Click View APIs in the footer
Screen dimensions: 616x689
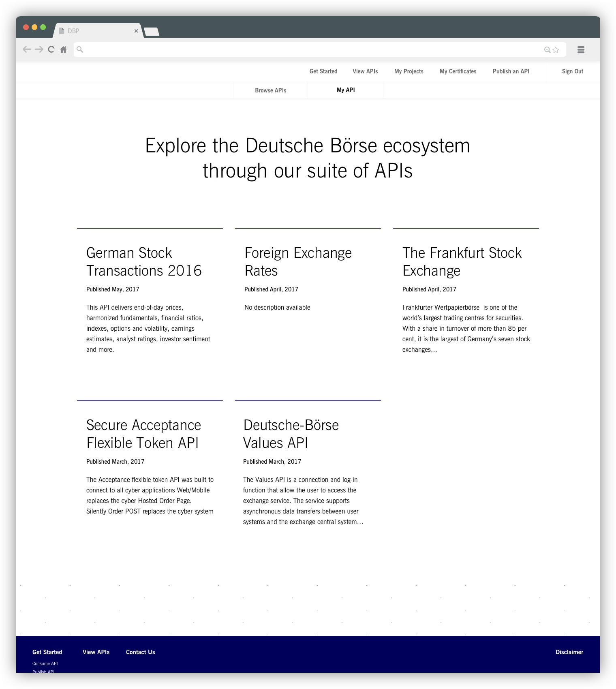click(96, 652)
